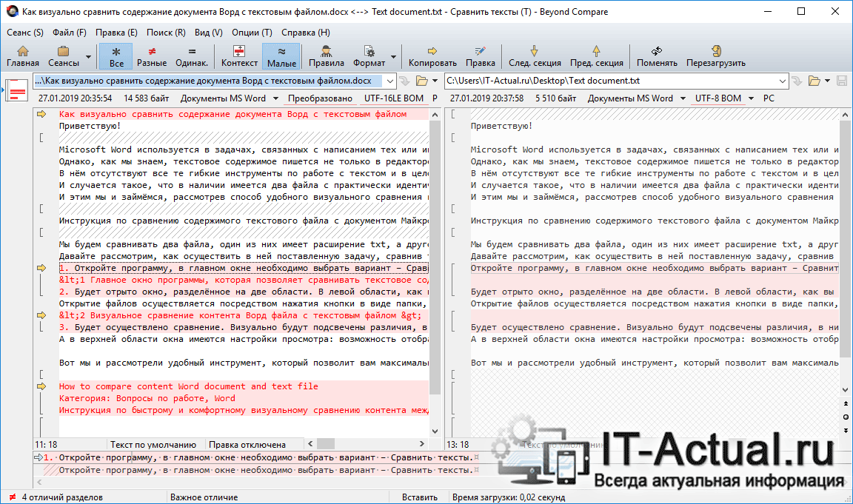Viewport: 853px width, 504px height.
Task: Click '4 отличий разделов' status text
Action: (x=62, y=497)
